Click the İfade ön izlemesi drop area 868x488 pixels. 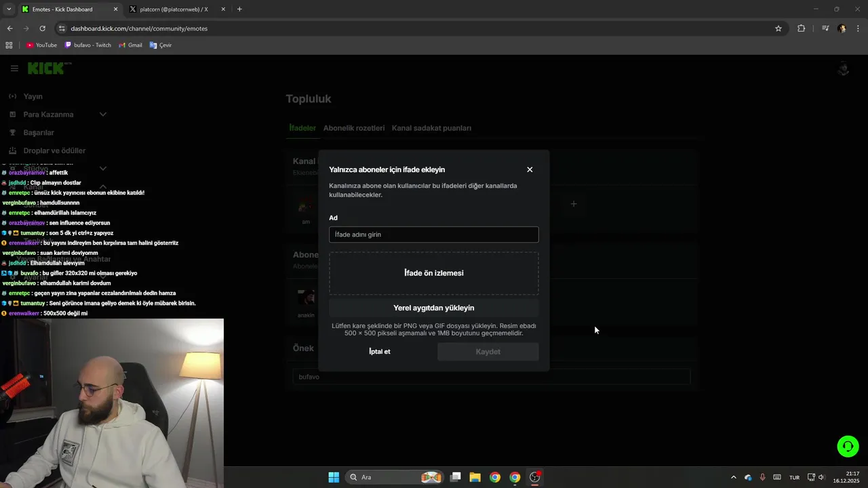[x=434, y=273]
